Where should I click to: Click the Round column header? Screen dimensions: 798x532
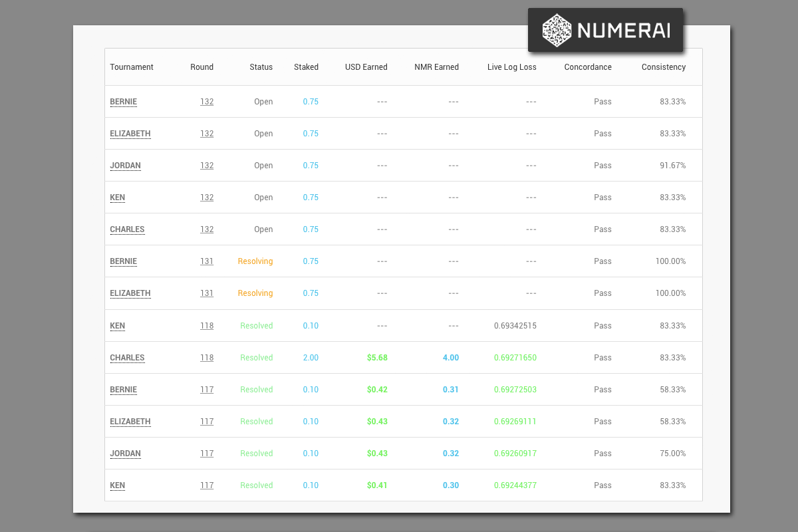(x=202, y=67)
